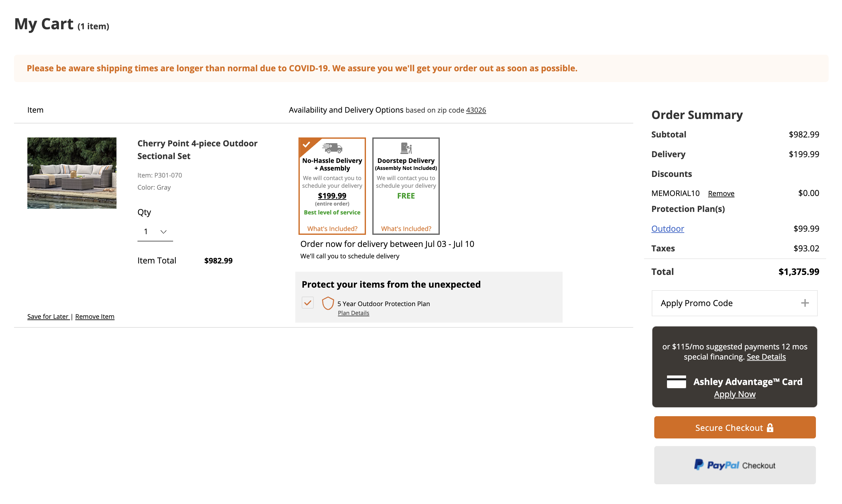Uncheck the 5 Year Outdoor Protection Plan
Image resolution: width=842 pixels, height=504 pixels.
307,302
